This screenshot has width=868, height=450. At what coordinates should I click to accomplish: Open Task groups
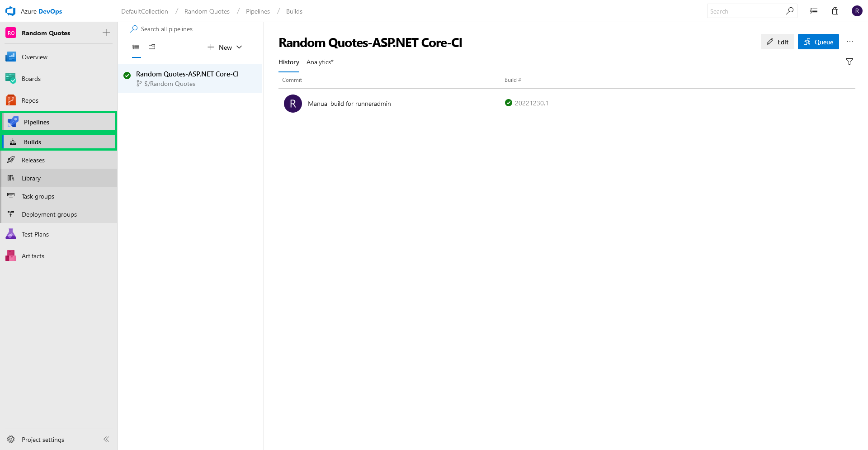pyautogui.click(x=59, y=196)
